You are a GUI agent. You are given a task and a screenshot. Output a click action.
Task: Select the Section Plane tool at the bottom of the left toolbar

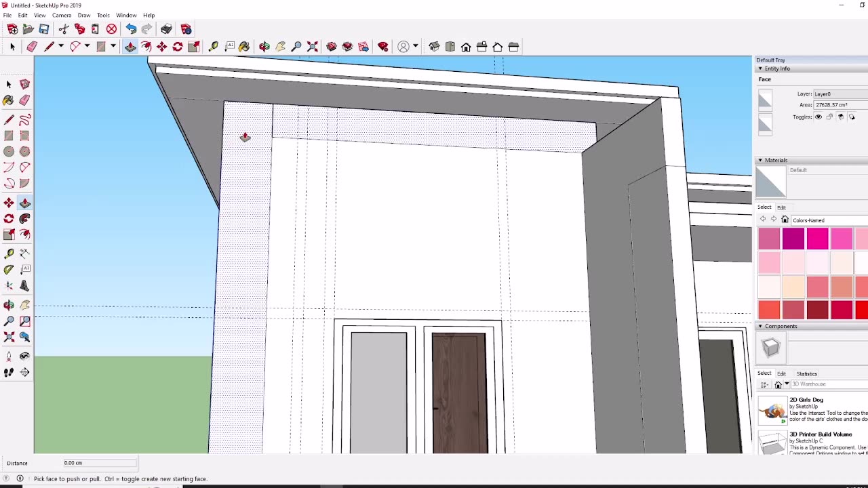[x=24, y=372]
